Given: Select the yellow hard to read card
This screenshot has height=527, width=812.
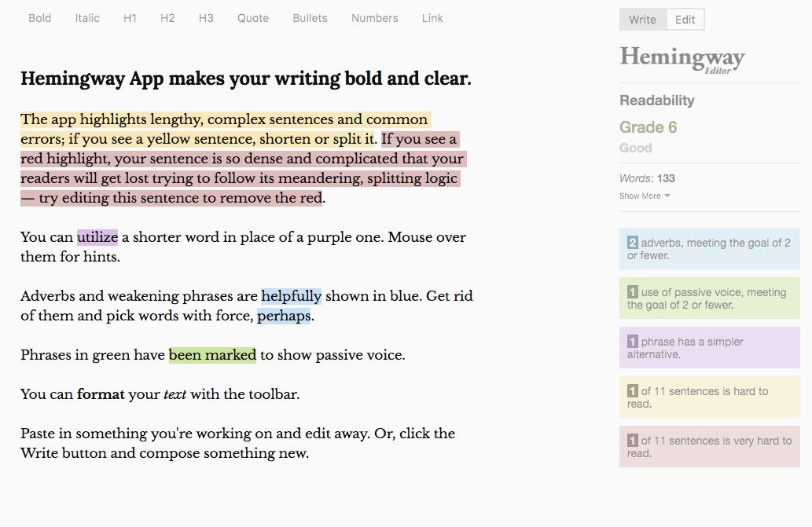Looking at the screenshot, I should (x=710, y=397).
